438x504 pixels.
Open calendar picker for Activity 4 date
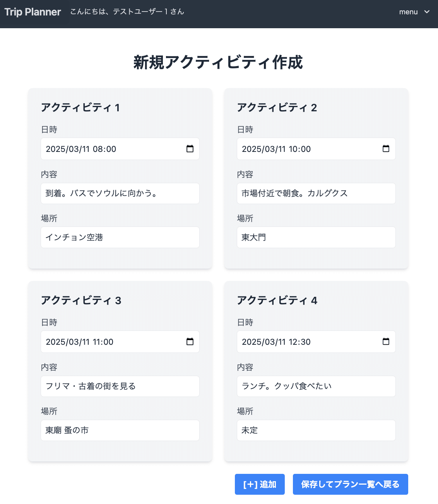point(386,342)
